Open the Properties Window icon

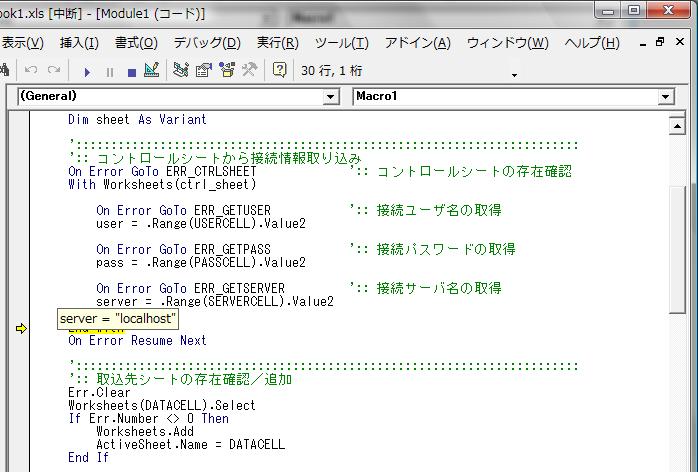click(204, 70)
